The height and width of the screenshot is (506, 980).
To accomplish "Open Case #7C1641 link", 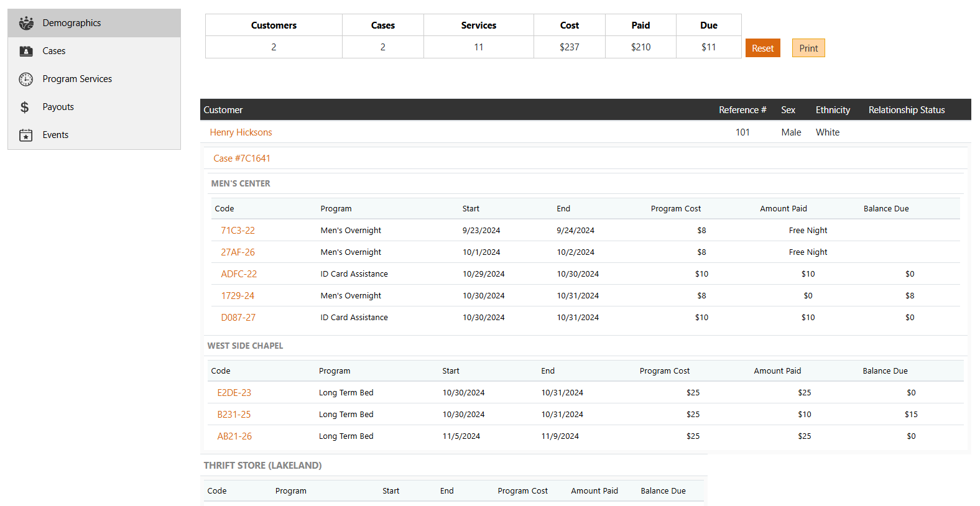I will click(x=241, y=159).
